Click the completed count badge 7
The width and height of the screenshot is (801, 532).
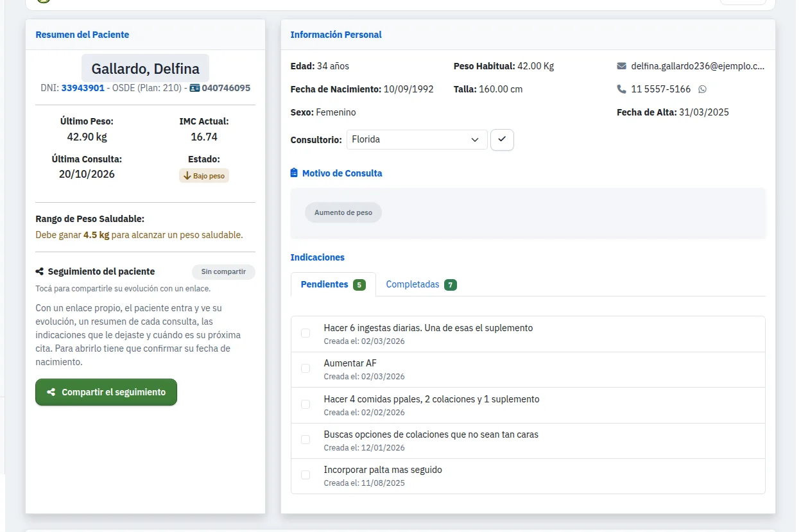(451, 285)
